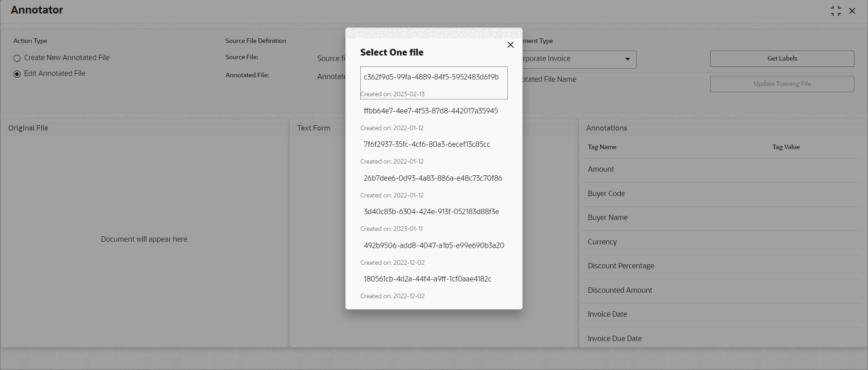Click the Get Labels button
The width and height of the screenshot is (868, 370).
pyautogui.click(x=782, y=59)
